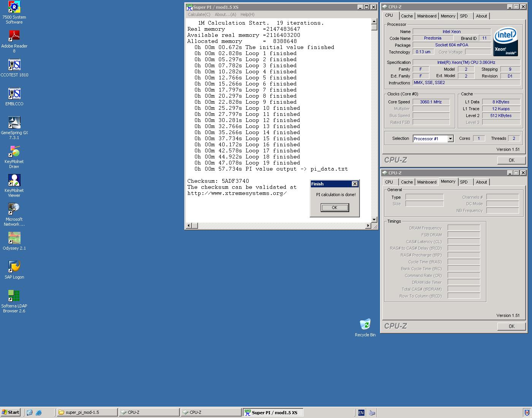Select the Odyssey 2.1 desktop icon

click(x=14, y=241)
